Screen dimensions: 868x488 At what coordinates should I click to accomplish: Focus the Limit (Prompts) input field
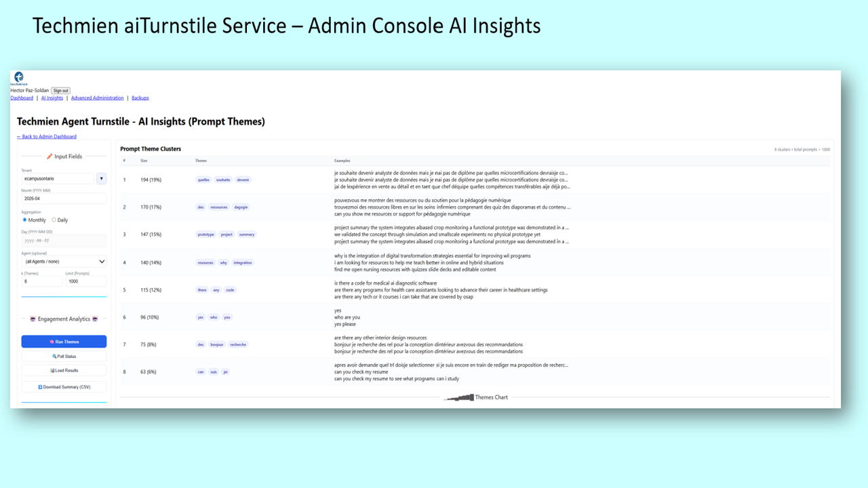pos(86,281)
